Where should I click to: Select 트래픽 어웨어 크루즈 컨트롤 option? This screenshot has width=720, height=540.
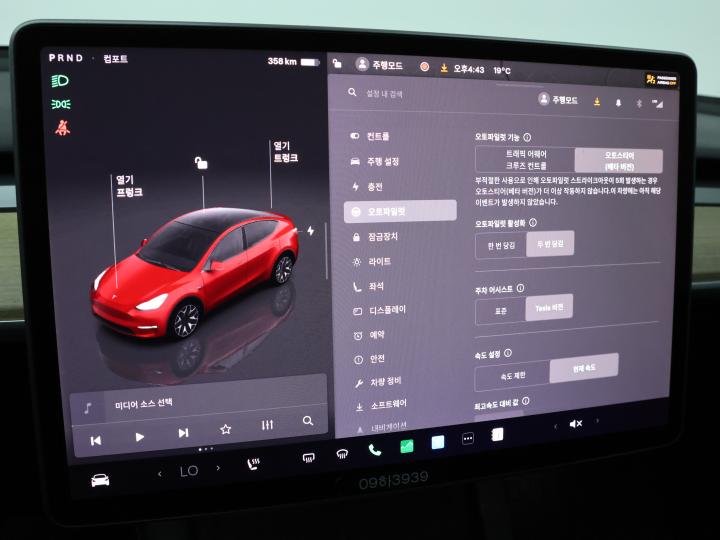point(525,160)
